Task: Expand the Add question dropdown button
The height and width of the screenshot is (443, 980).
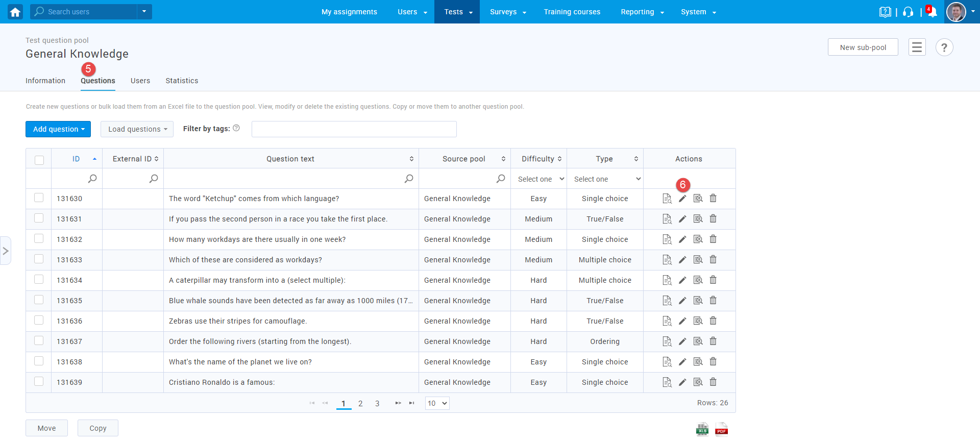Action: point(58,129)
